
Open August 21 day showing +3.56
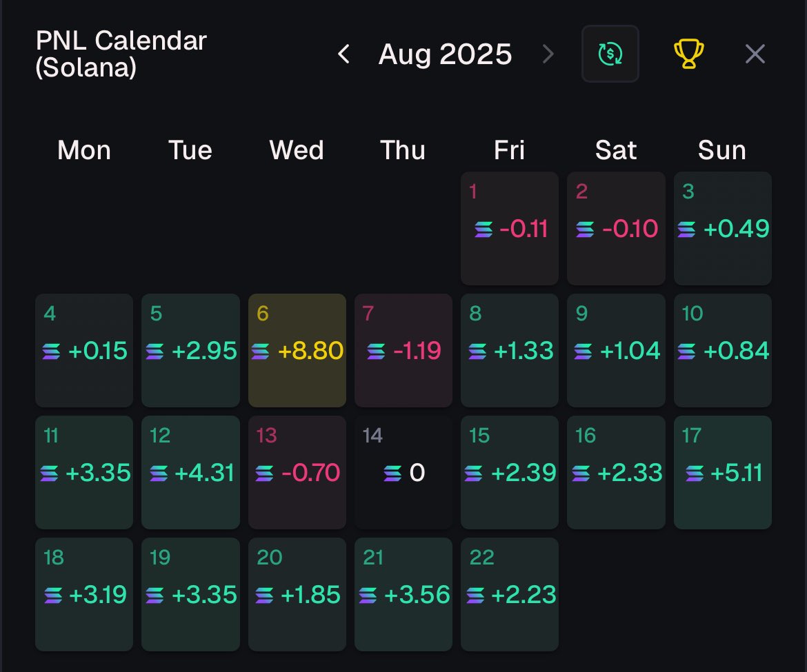(403, 594)
